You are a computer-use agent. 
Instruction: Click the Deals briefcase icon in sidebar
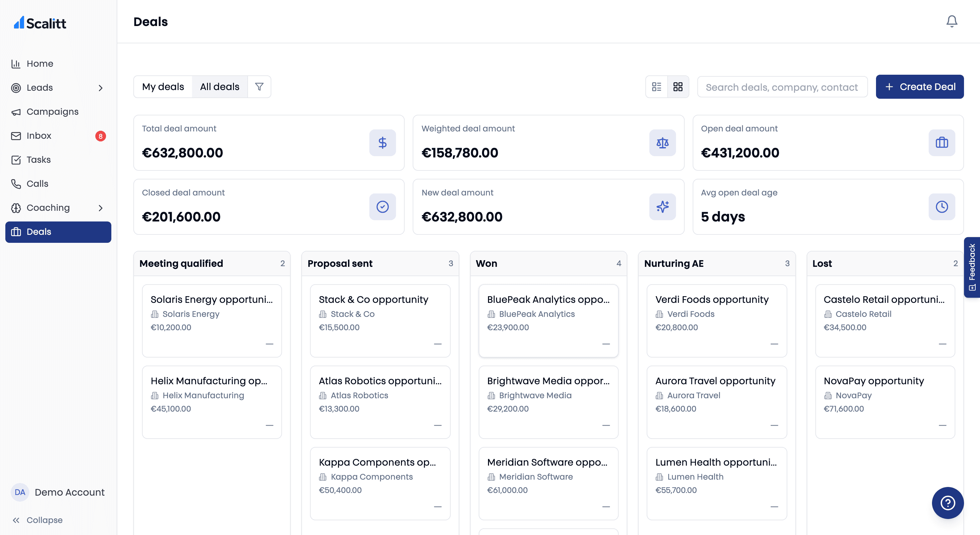16,231
